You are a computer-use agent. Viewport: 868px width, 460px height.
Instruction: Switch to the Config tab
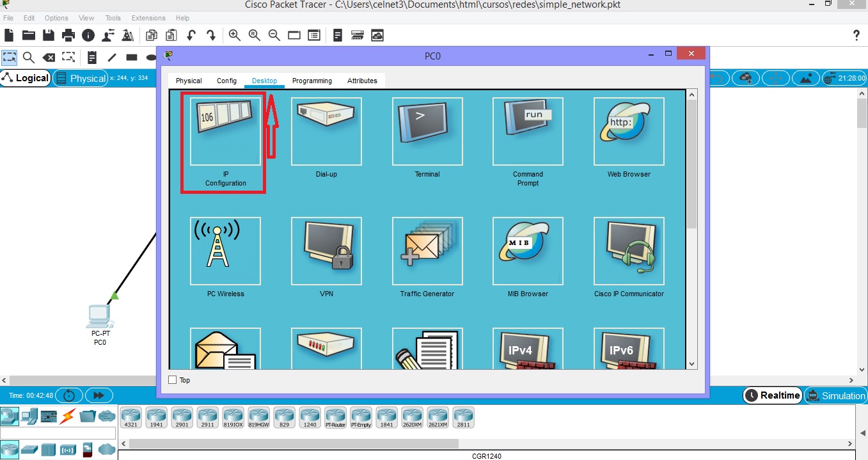226,81
